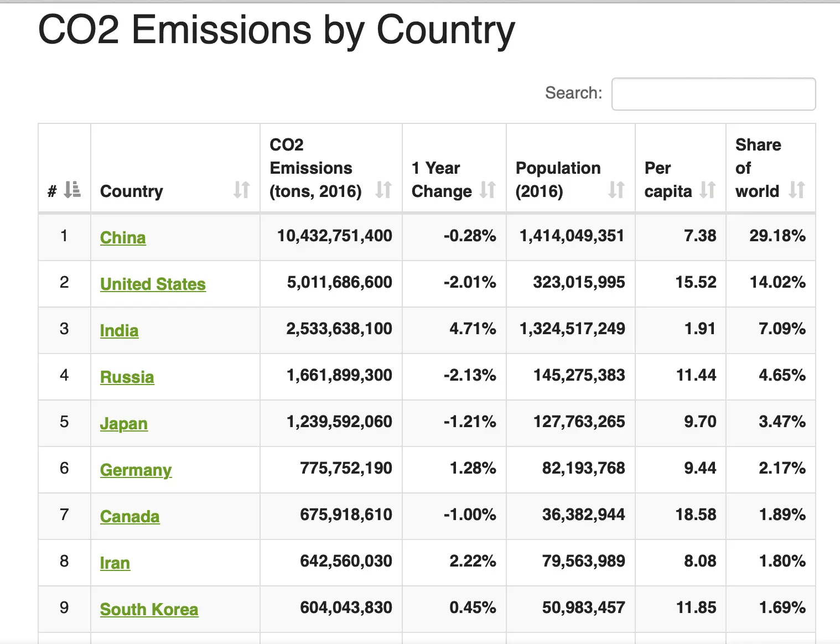The image size is (840, 644).
Task: Sort by CO2 Emissions sort arrows
Action: click(x=383, y=190)
